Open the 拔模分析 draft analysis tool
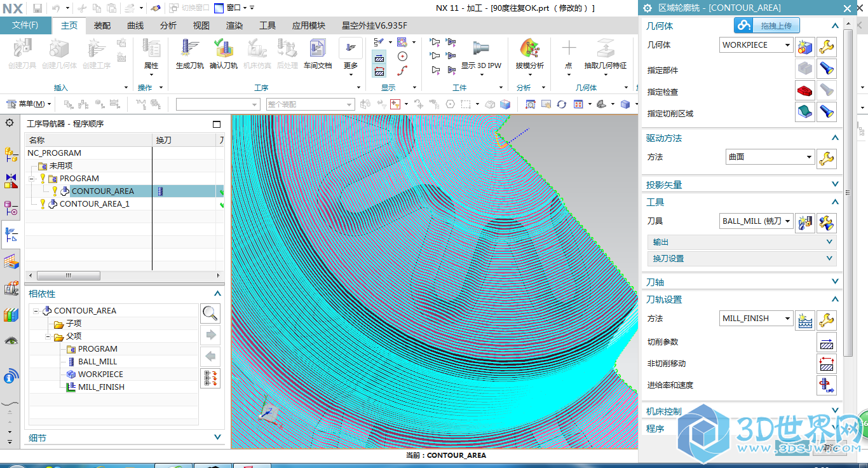The height and width of the screenshot is (468, 868). pyautogui.click(x=529, y=48)
